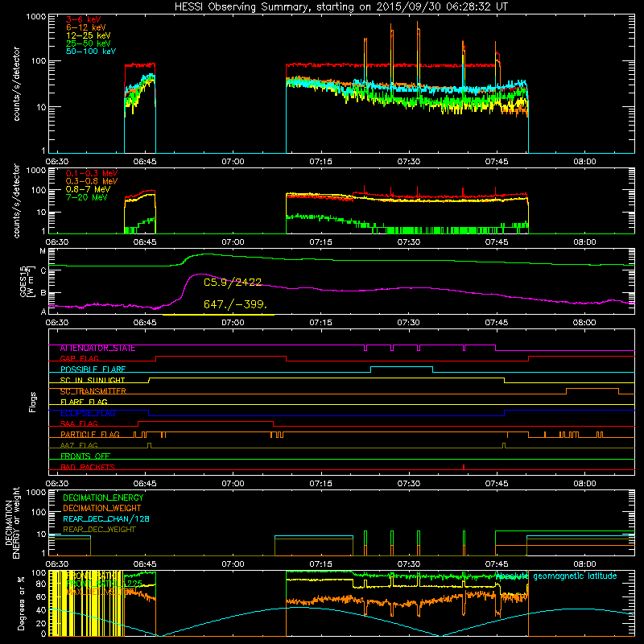
Task: Click the HESSI Observing Summary title text
Action: click(x=341, y=7)
